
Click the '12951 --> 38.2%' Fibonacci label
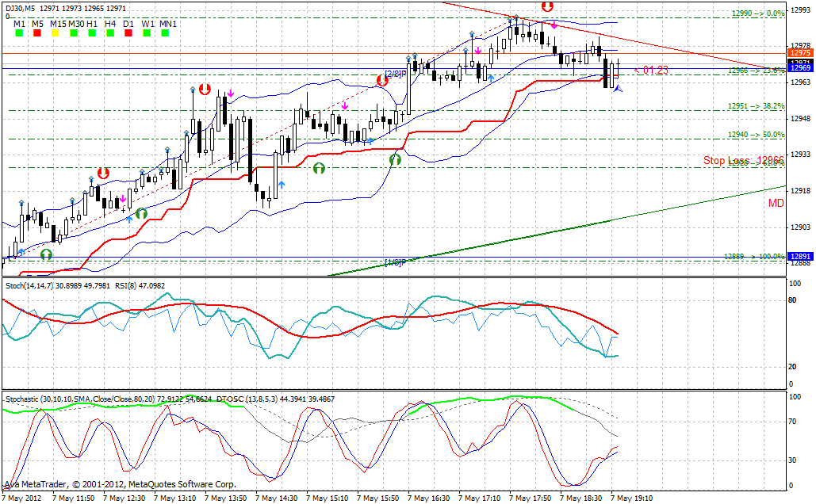point(757,106)
